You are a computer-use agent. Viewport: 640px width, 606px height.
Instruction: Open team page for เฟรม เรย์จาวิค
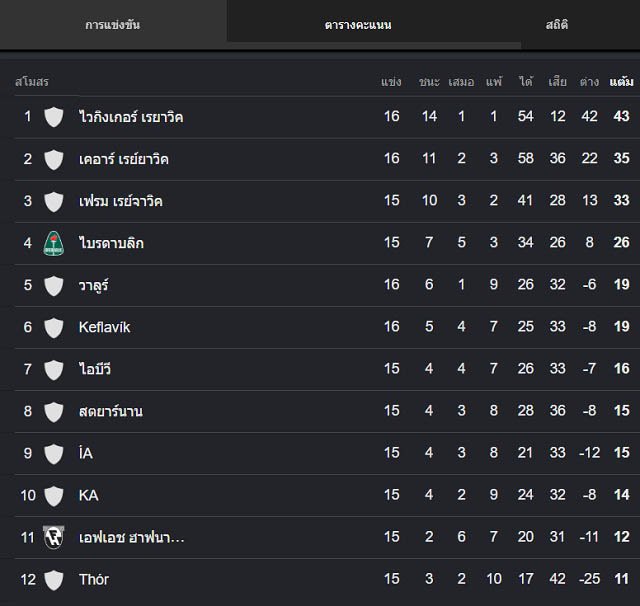(x=120, y=201)
